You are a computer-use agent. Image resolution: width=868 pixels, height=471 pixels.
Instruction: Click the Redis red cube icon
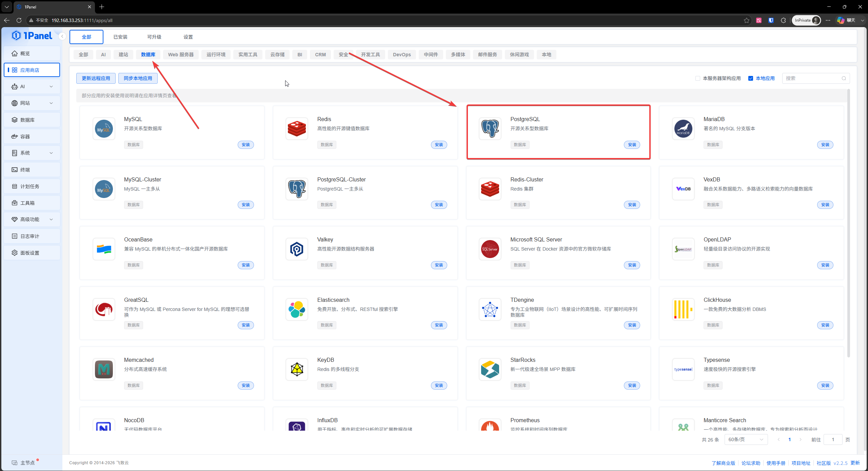point(297,129)
